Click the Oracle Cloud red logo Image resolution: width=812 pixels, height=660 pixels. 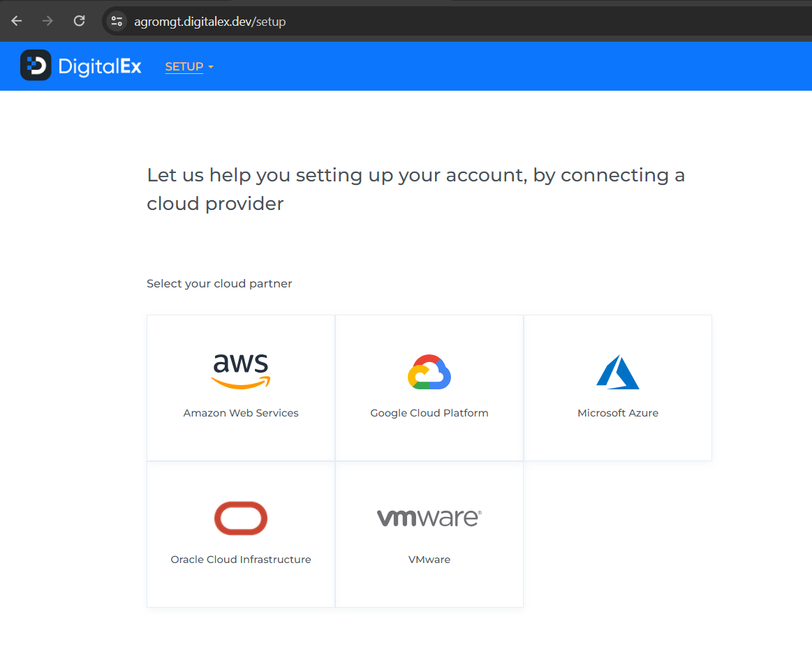(x=241, y=518)
